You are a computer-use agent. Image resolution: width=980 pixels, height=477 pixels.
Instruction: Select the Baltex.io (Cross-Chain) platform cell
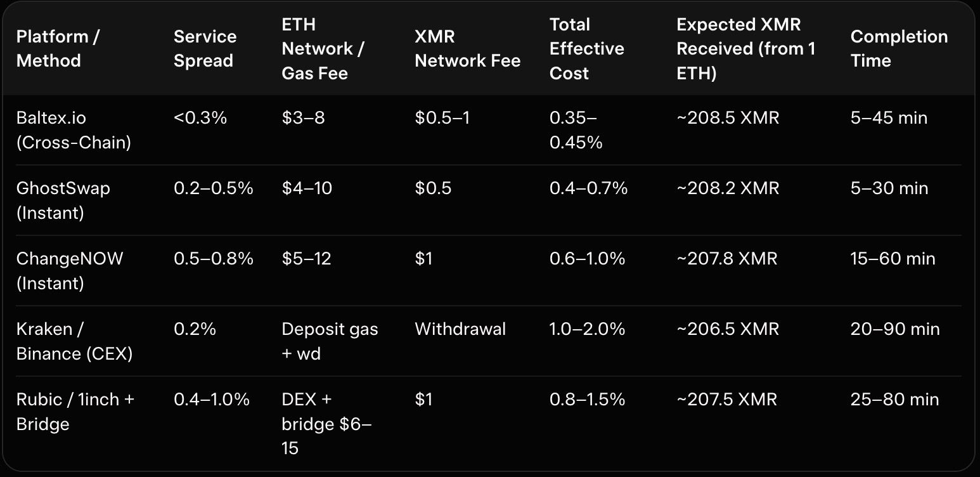(74, 130)
